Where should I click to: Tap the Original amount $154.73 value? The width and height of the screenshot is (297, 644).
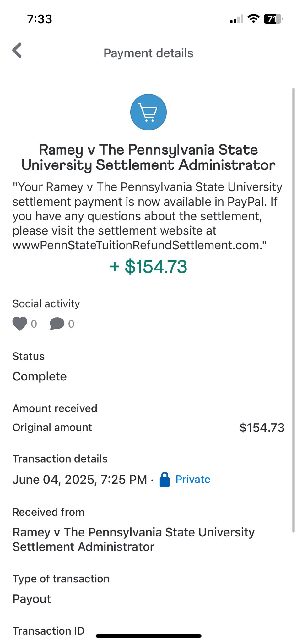click(262, 428)
